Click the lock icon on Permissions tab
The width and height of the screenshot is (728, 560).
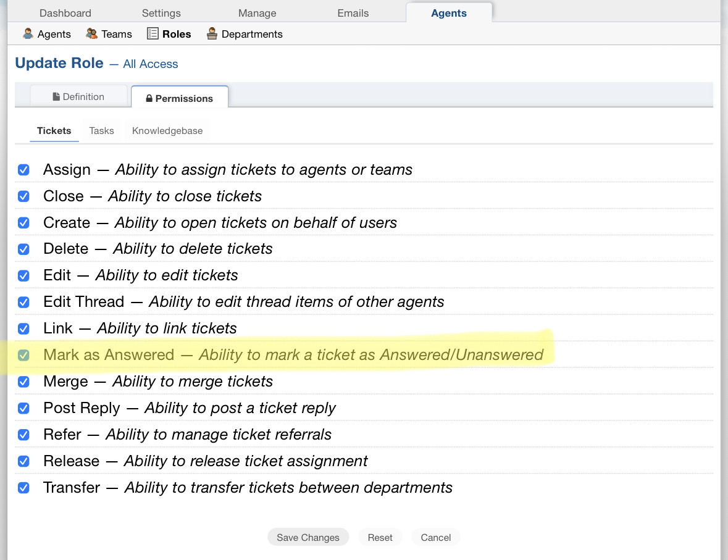(x=149, y=99)
